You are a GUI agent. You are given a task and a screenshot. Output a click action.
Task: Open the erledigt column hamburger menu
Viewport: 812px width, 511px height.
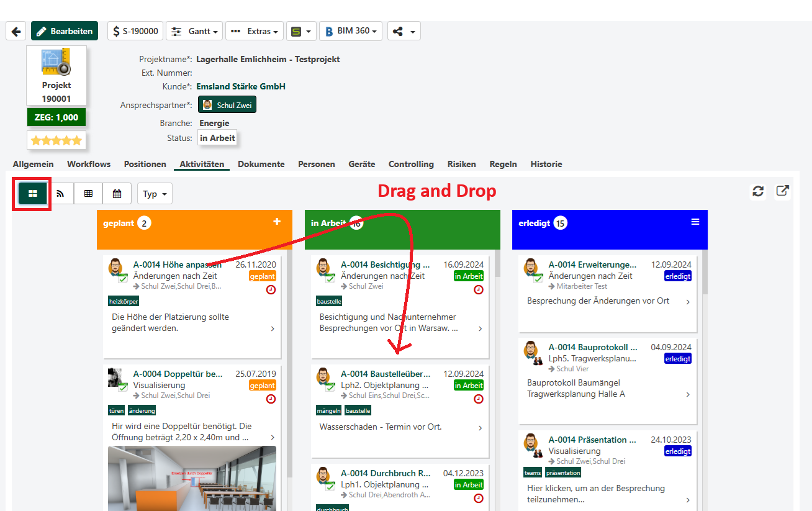695,222
